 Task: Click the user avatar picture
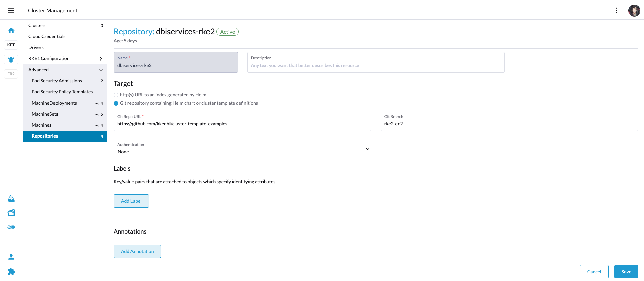tap(634, 11)
